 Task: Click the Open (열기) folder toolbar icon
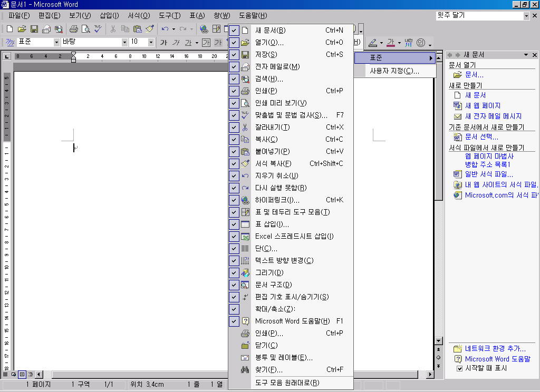[22, 29]
